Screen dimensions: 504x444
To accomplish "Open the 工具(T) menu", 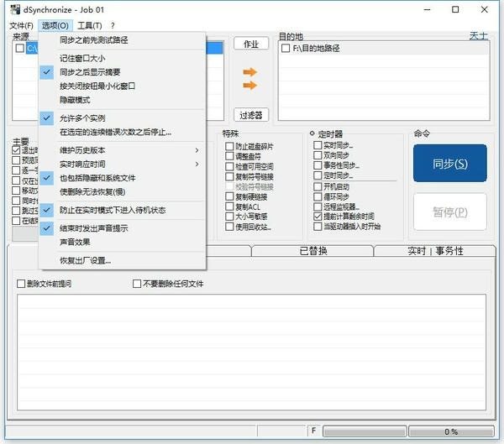I will point(90,26).
